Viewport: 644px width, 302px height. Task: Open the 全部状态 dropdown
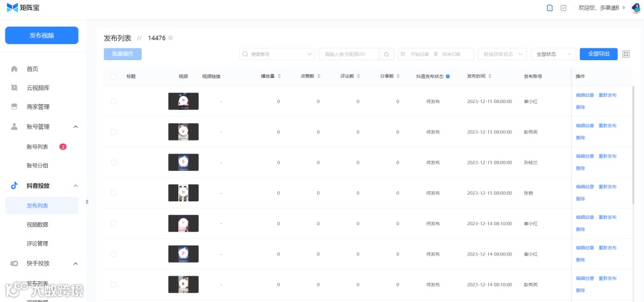553,54
